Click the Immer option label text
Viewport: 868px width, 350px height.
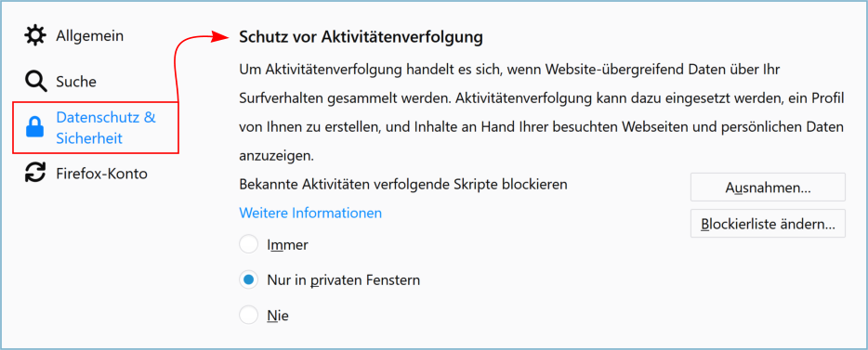pyautogui.click(x=287, y=244)
